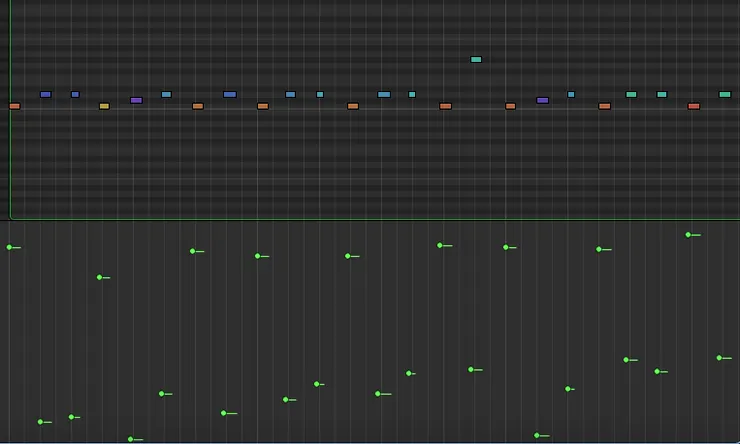Image resolution: width=740 pixels, height=444 pixels.
Task: Click the tallest velocity handle in the velocity lane
Action: tap(688, 235)
